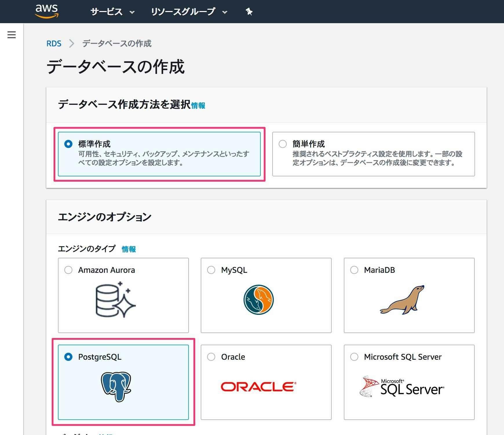
Task: Click the AWS logo home icon
Action: pyautogui.click(x=47, y=11)
